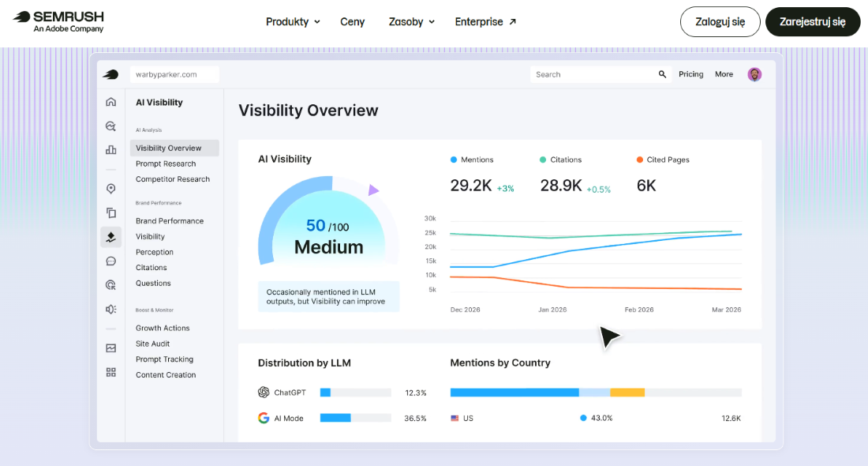Click the "Occasionally mentioned in LLM outputs" note
The width and height of the screenshot is (868, 466).
point(329,296)
